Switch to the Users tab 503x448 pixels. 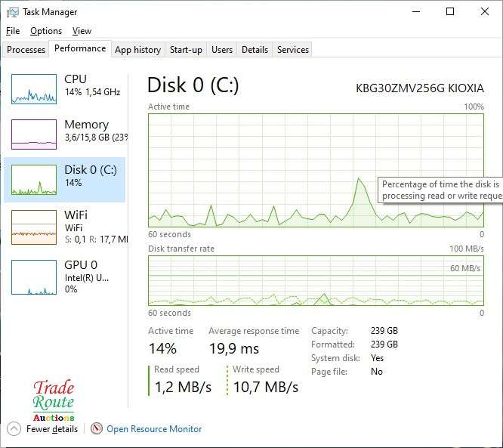click(x=222, y=50)
